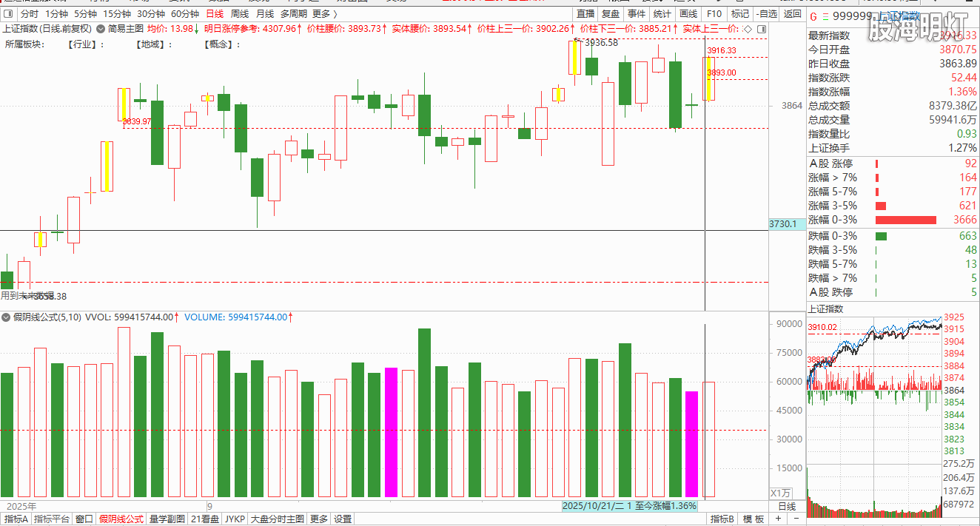Click the circled X icon beside 上证指数
This screenshot has height=526, width=980.
pos(101,28)
